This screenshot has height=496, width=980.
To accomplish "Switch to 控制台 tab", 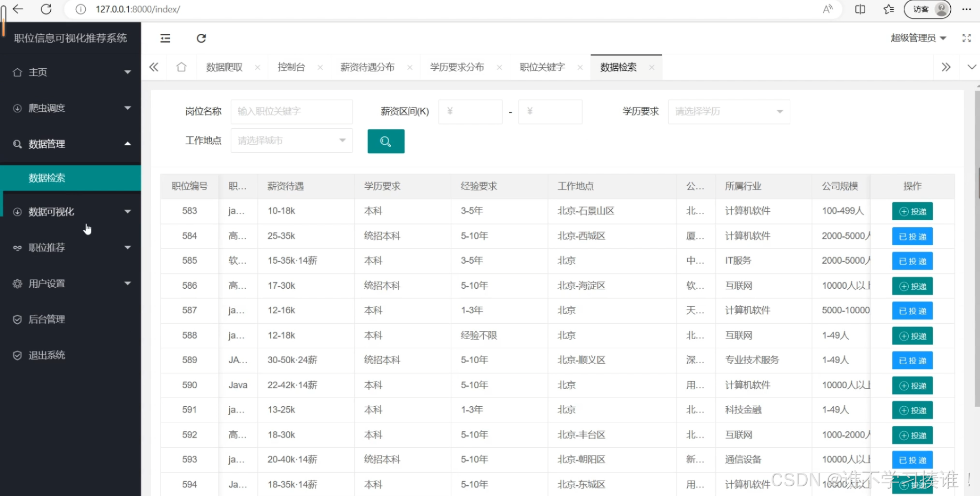I will click(x=291, y=67).
